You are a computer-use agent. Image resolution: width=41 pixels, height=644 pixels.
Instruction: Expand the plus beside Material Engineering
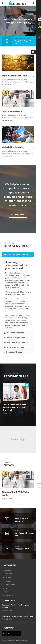click(33, 148)
